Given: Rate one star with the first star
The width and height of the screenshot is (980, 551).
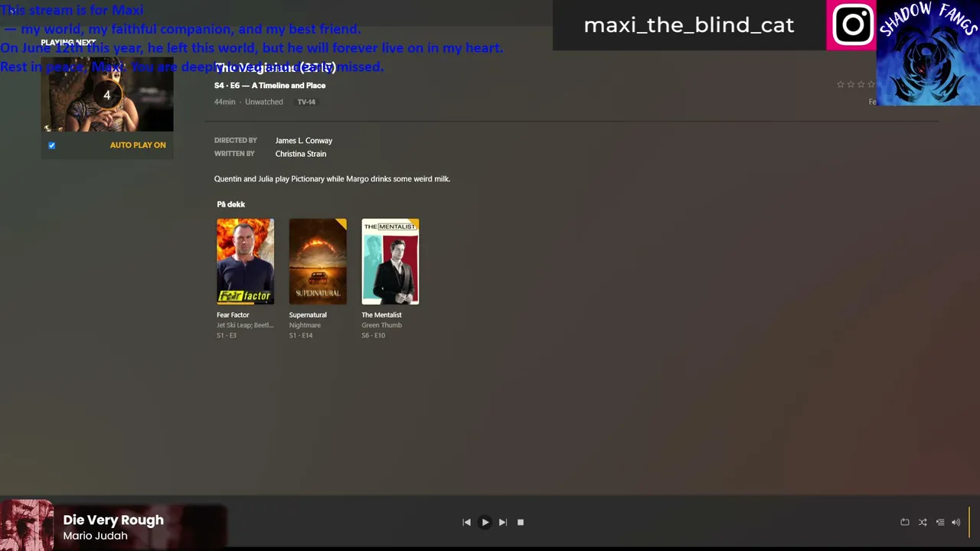Looking at the screenshot, I should [841, 84].
